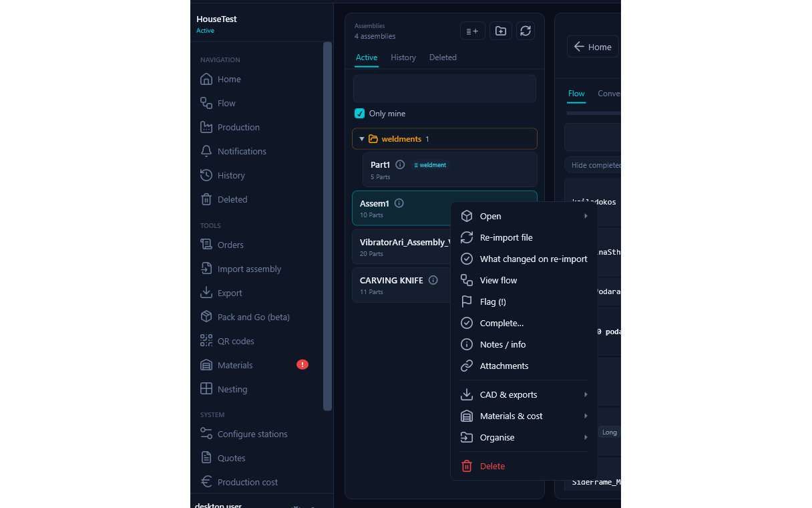Choose Delete in context menu
The image size is (812, 508).
click(x=524, y=466)
